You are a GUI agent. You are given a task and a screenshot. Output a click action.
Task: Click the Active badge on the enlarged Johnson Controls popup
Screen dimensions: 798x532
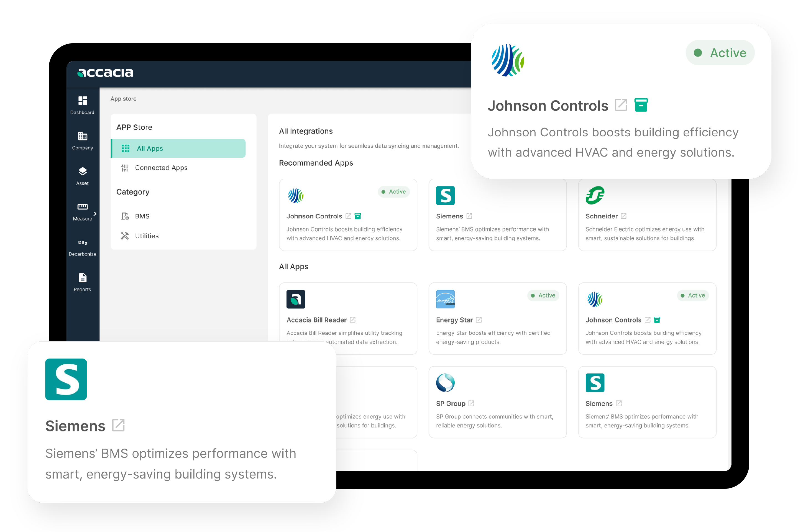720,53
